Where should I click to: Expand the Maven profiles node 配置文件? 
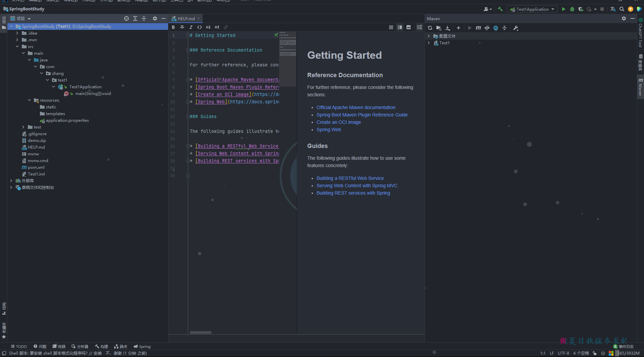[x=429, y=36]
